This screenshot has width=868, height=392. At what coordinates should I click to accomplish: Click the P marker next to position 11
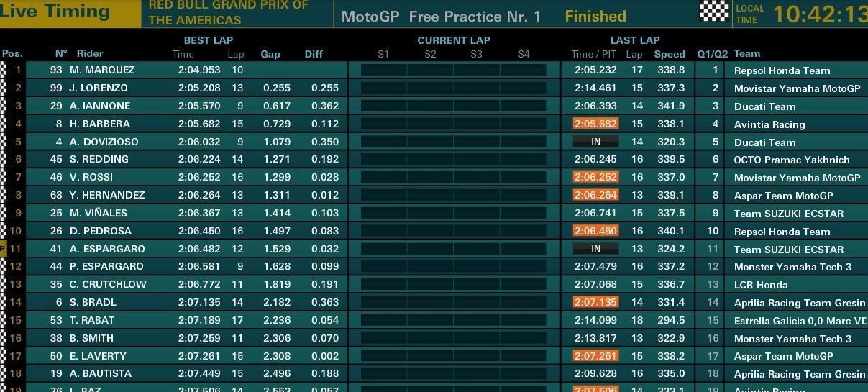pos(3,249)
